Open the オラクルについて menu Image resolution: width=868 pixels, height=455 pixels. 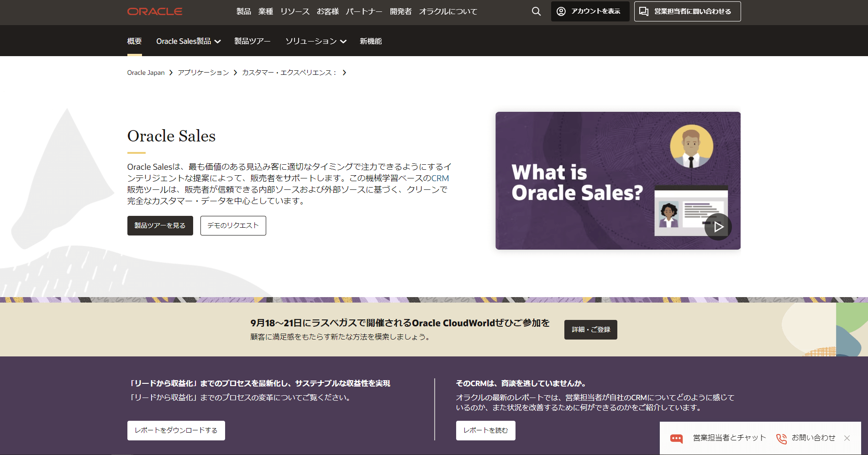448,11
